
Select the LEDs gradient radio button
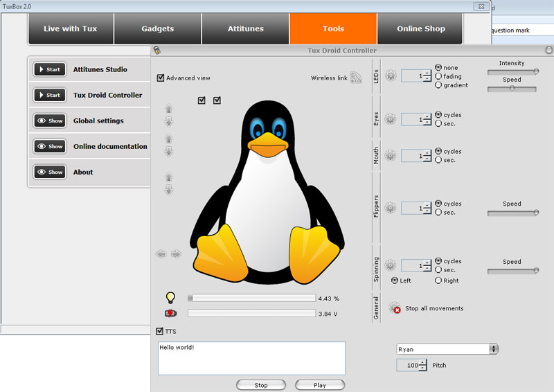click(438, 84)
